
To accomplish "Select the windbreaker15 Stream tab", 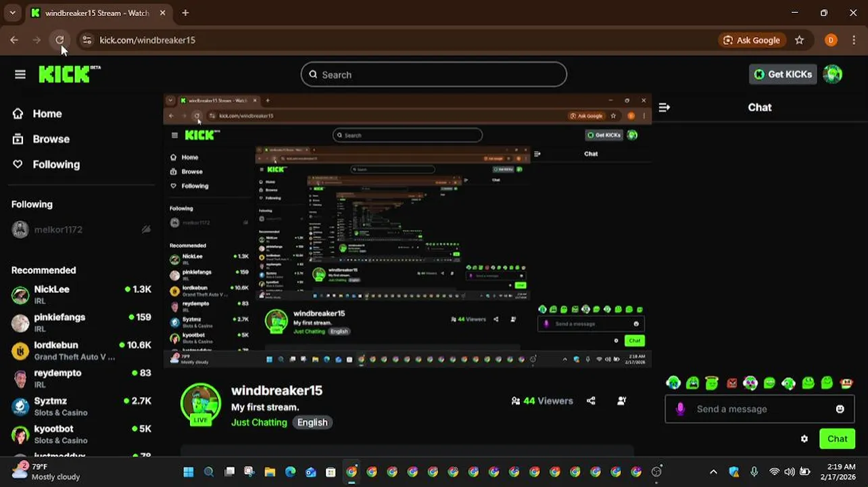I will point(98,13).
